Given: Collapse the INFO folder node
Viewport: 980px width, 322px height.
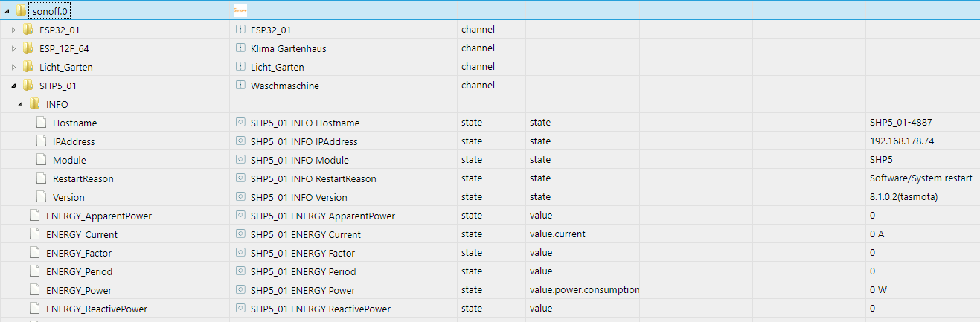Looking at the screenshot, I should (20, 104).
